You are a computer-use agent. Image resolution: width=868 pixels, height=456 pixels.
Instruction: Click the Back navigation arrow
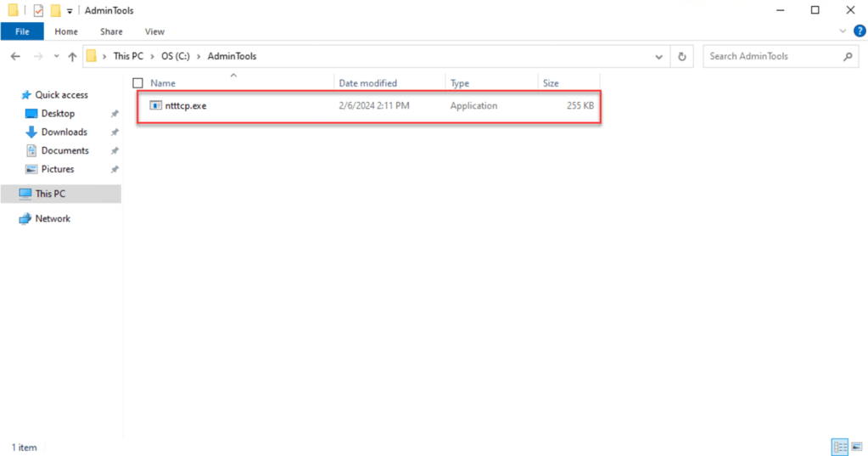point(15,56)
